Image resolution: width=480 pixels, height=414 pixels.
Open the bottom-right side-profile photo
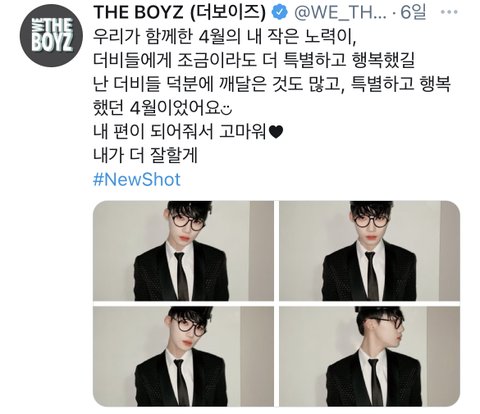click(369, 356)
